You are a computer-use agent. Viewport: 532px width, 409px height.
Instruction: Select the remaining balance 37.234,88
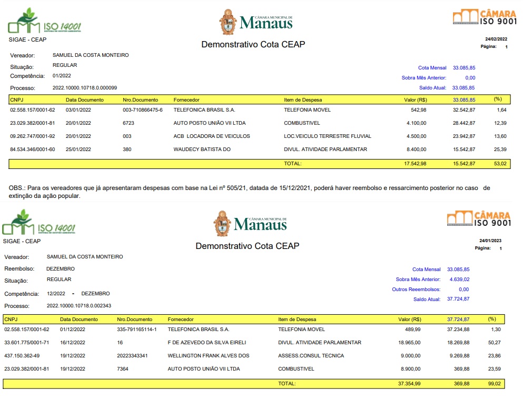[458, 330]
